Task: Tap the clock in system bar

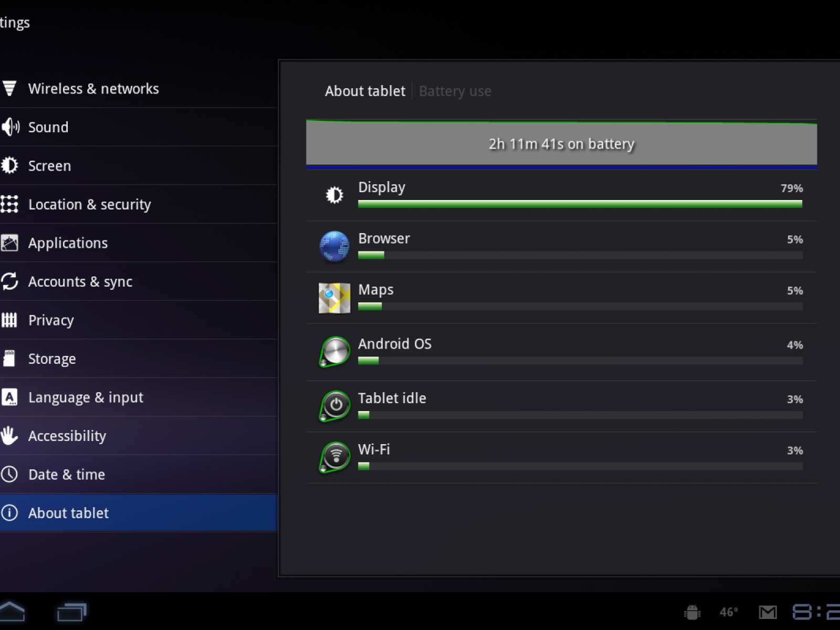Action: tap(816, 612)
